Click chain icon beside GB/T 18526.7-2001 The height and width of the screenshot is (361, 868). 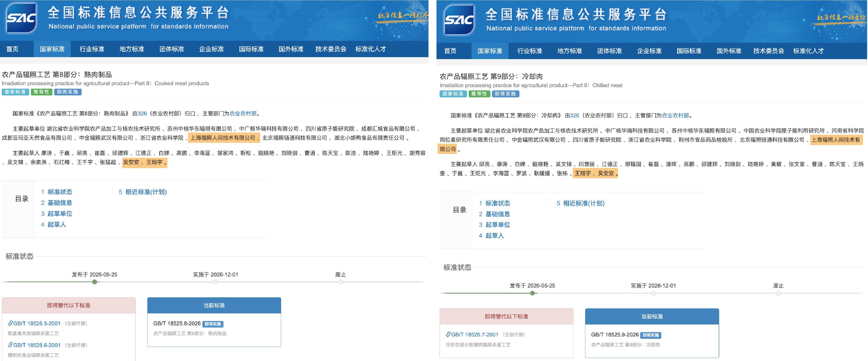click(448, 334)
